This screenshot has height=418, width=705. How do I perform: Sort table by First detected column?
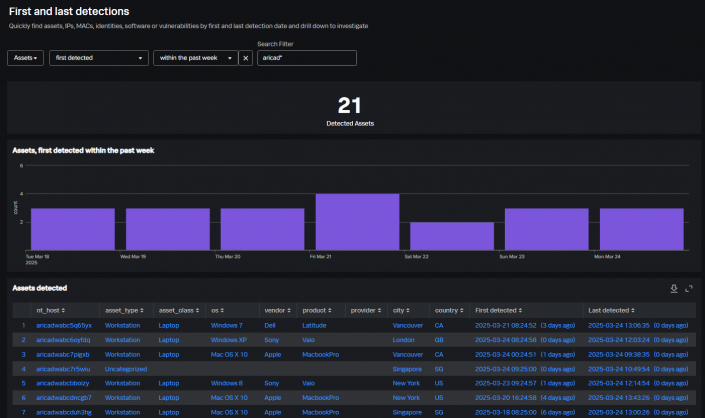[x=498, y=311]
